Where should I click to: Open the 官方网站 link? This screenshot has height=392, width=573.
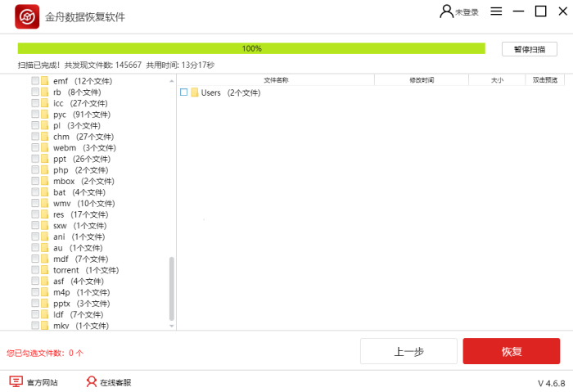tap(43, 382)
